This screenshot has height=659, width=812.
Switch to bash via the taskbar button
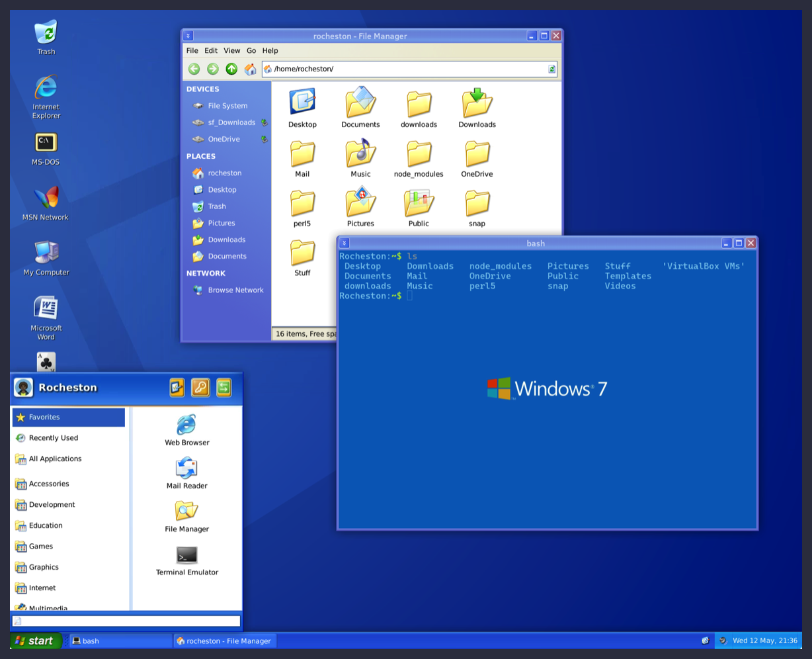pyautogui.click(x=120, y=640)
